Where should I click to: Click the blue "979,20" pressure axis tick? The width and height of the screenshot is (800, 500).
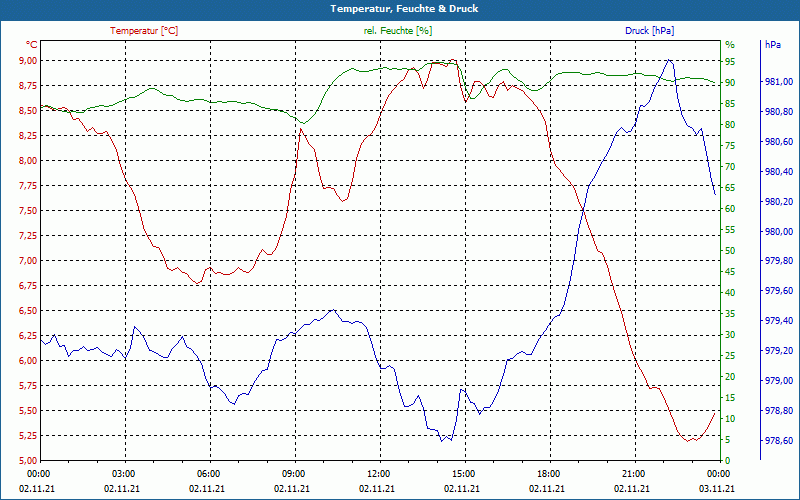tap(779, 351)
